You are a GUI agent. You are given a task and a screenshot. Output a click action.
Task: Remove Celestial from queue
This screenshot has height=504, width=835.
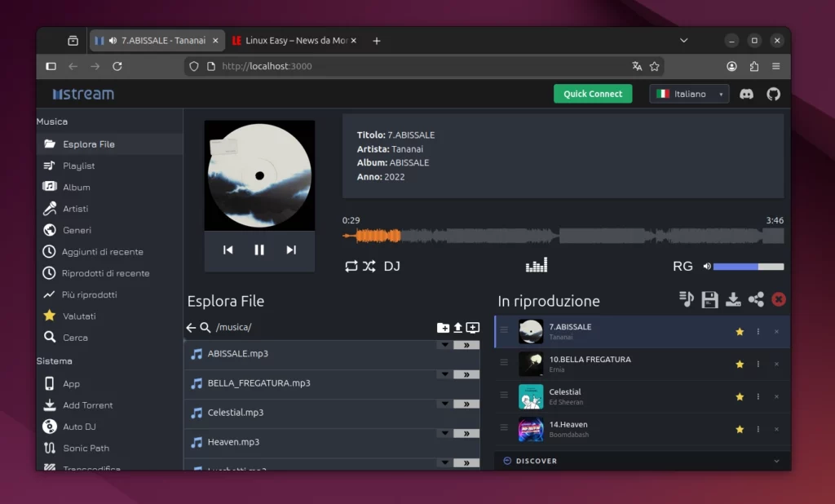776,396
